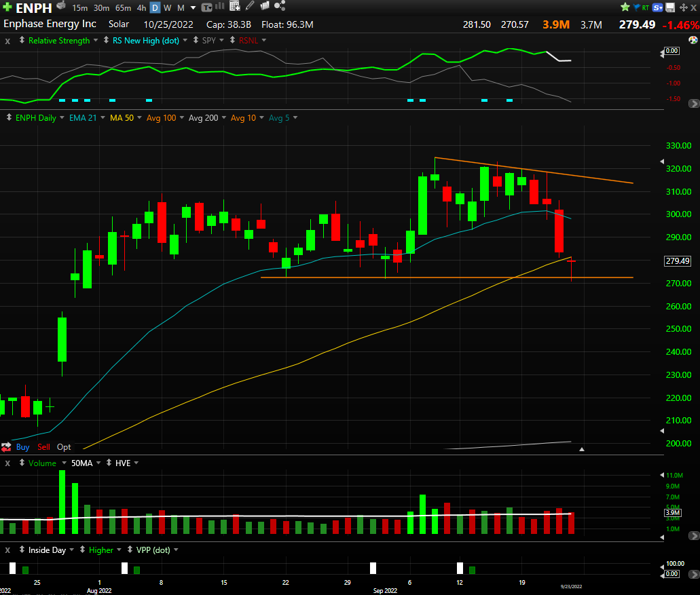The image size is (700, 595).
Task: Click the Buy button
Action: [x=23, y=447]
